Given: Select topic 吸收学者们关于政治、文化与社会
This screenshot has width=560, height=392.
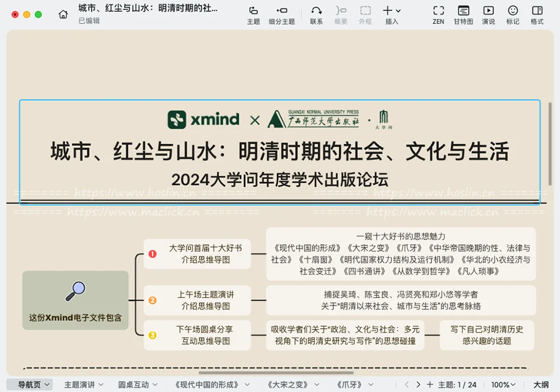Looking at the screenshot, I should (345, 335).
